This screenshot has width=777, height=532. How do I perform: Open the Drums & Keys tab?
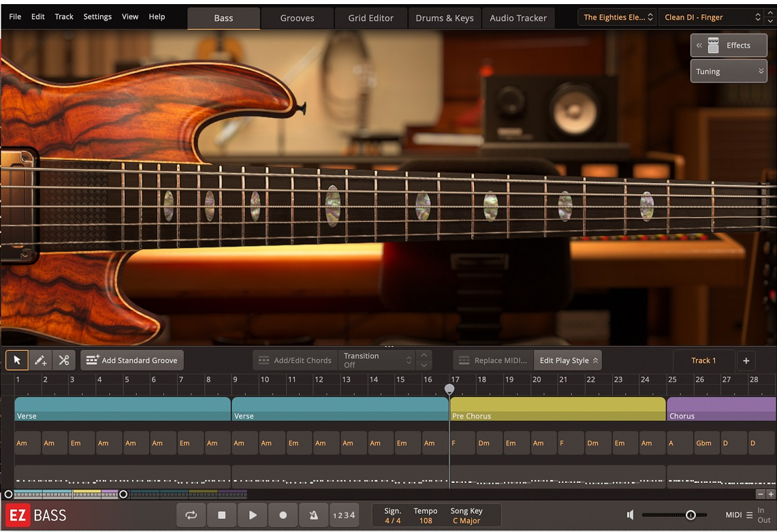click(444, 18)
